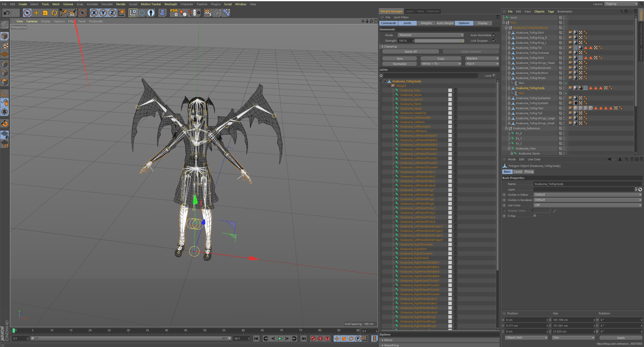Select the Joint tool icon

coord(64,13)
